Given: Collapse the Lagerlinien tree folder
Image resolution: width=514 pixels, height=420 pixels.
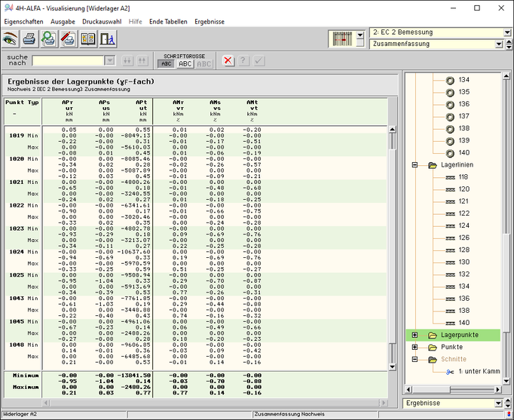Looking at the screenshot, I should coord(415,164).
